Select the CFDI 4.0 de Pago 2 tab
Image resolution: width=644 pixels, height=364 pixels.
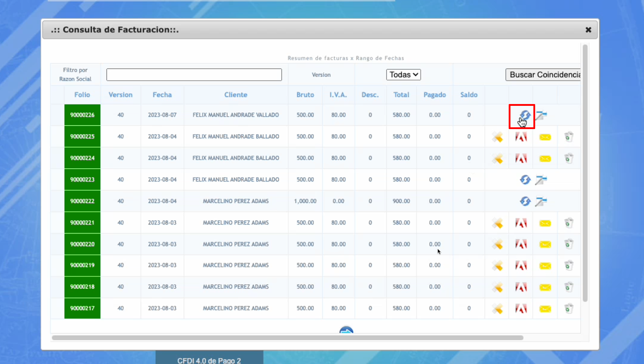209,360
